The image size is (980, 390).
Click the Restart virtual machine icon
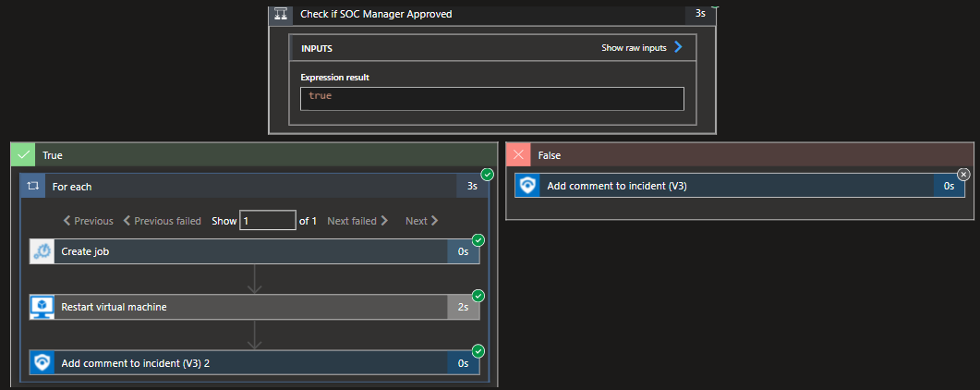coord(42,307)
